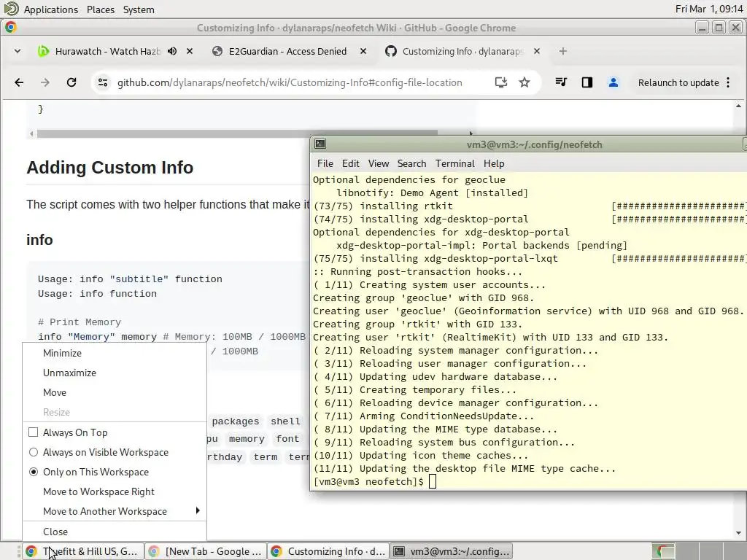Click the 'font' code tag
The height and width of the screenshot is (560, 747).
[x=287, y=438]
